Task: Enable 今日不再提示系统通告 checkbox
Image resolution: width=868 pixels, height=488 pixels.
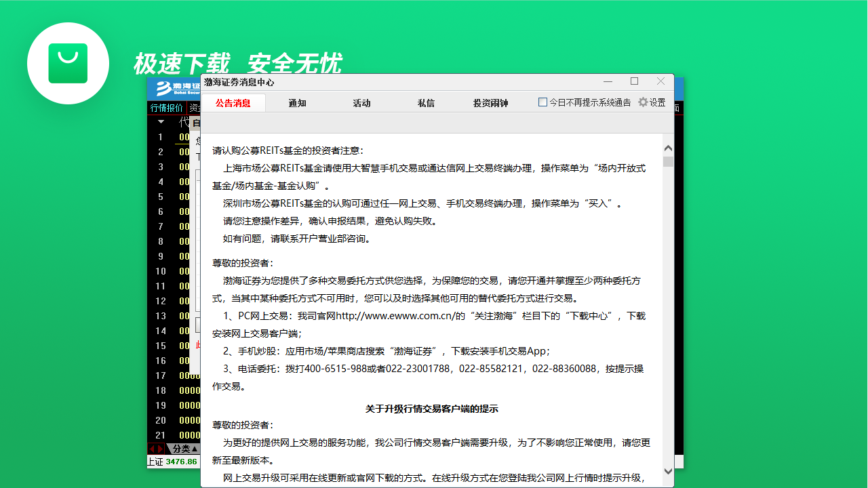Action: click(x=542, y=102)
